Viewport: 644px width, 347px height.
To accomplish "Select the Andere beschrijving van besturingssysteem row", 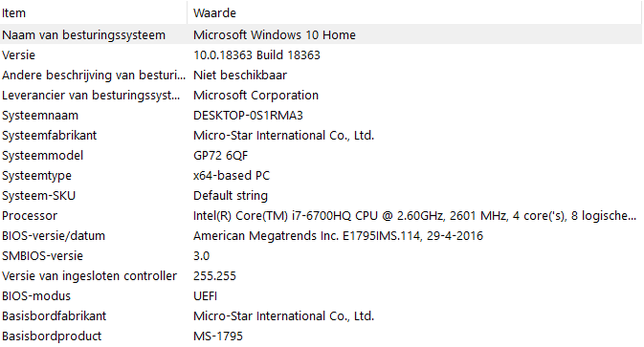I will [x=321, y=75].
